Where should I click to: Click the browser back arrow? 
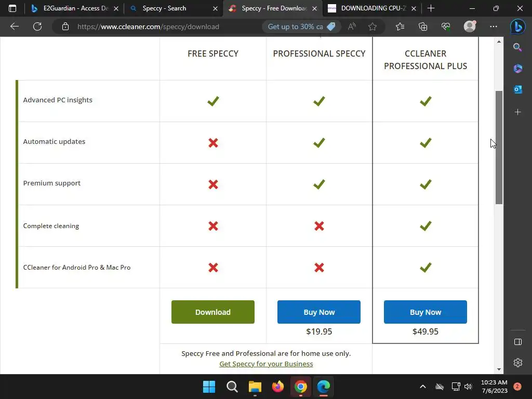(x=14, y=26)
